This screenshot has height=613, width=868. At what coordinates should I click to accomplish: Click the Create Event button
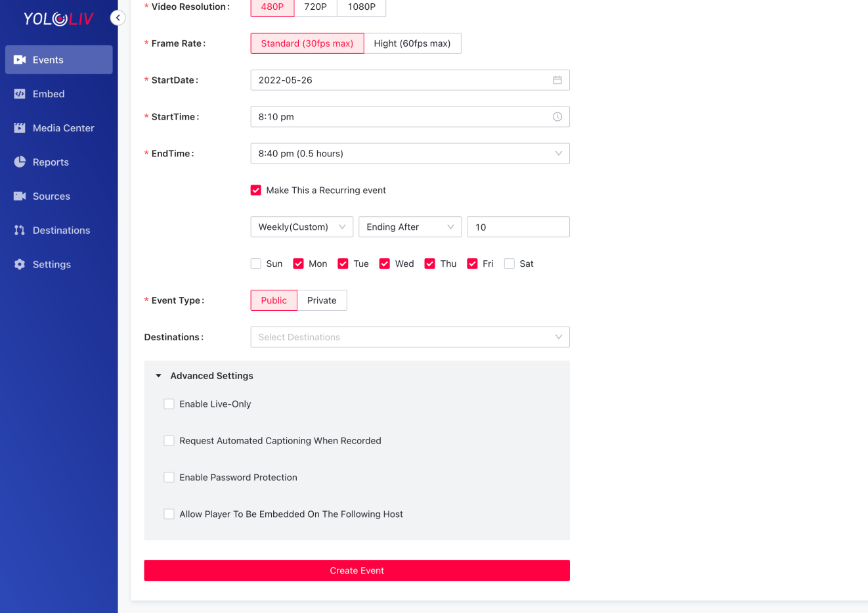click(357, 570)
